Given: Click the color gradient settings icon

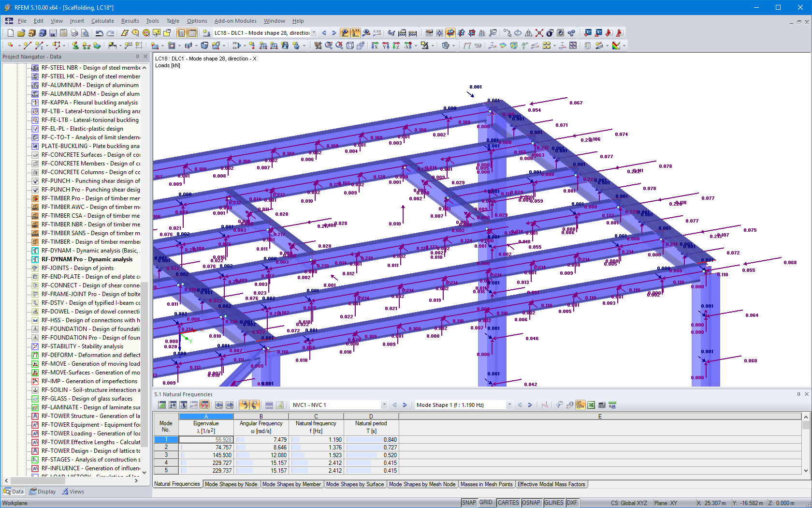Looking at the screenshot, I should point(616,45).
